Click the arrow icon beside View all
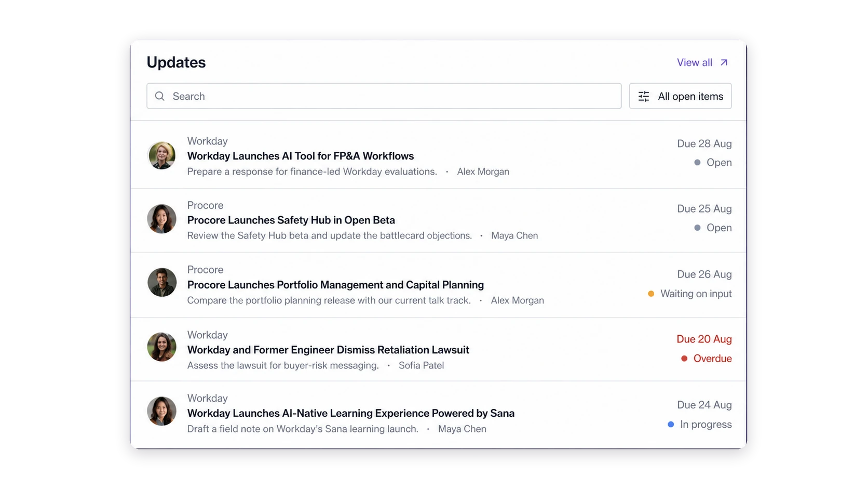 click(x=724, y=62)
